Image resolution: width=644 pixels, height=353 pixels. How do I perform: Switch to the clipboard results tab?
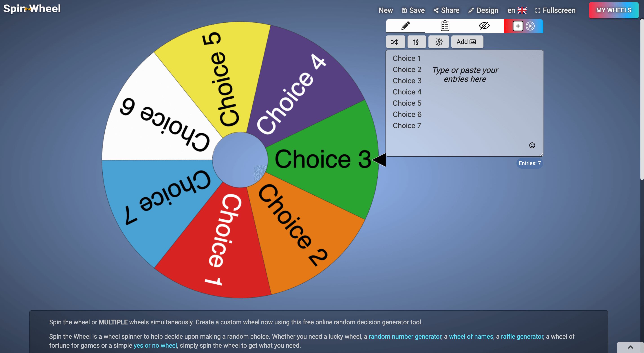(445, 26)
